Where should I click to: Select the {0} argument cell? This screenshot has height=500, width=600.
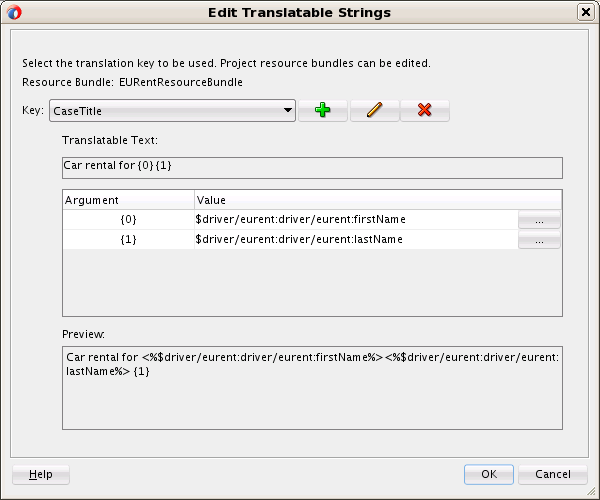tap(129, 219)
